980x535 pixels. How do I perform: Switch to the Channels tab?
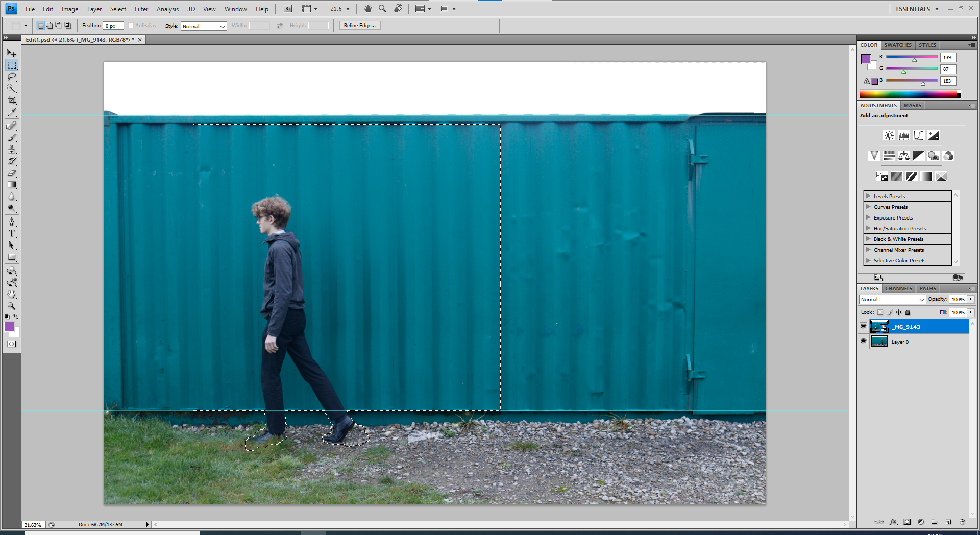point(898,288)
